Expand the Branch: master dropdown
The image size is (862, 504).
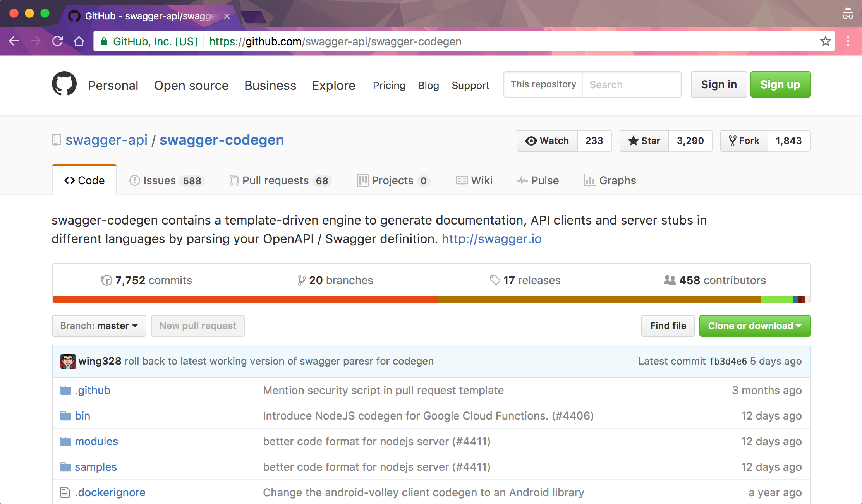point(99,326)
